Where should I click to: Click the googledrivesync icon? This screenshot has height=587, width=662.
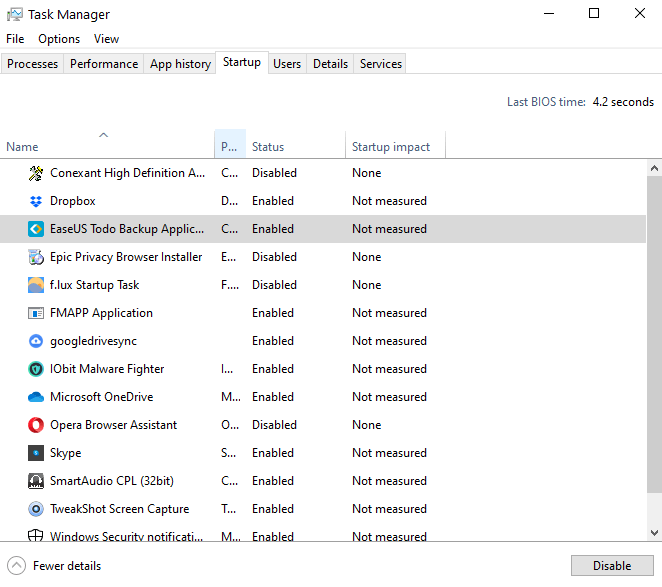[36, 341]
